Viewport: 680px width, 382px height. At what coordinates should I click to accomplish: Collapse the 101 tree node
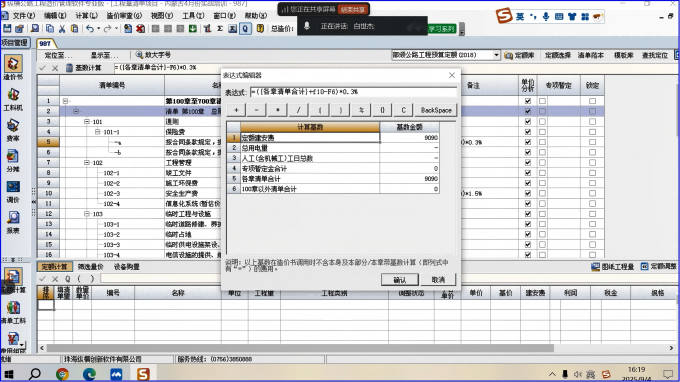pyautogui.click(x=87, y=121)
